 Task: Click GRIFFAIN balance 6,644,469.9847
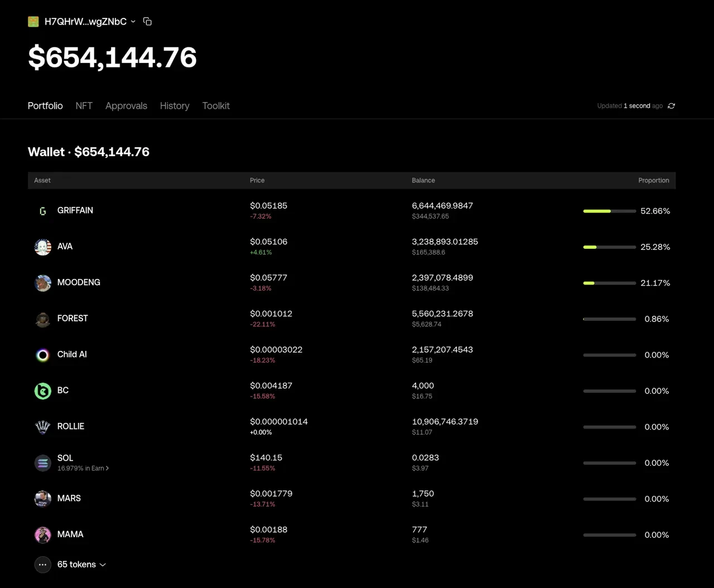(x=442, y=205)
